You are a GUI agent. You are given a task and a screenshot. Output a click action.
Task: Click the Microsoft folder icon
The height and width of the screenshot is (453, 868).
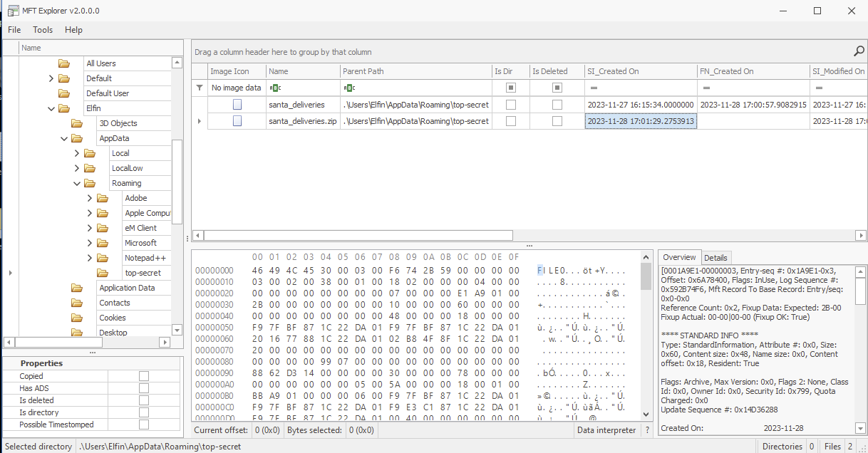point(103,243)
